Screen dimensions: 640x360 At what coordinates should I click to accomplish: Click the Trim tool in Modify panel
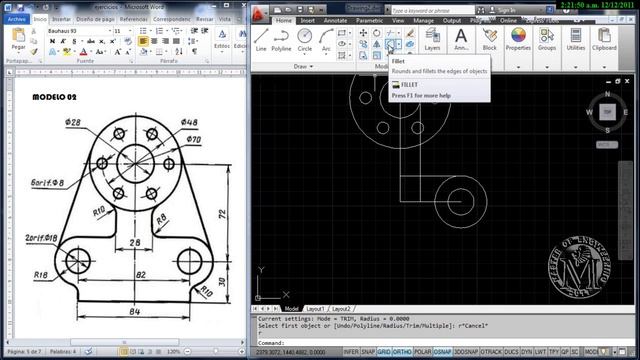pyautogui.click(x=391, y=33)
